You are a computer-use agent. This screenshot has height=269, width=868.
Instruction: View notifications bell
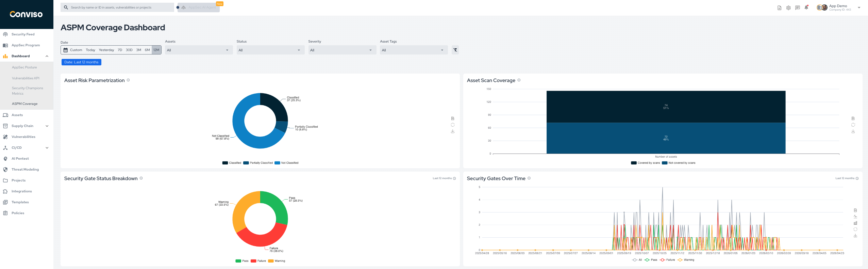pos(806,7)
